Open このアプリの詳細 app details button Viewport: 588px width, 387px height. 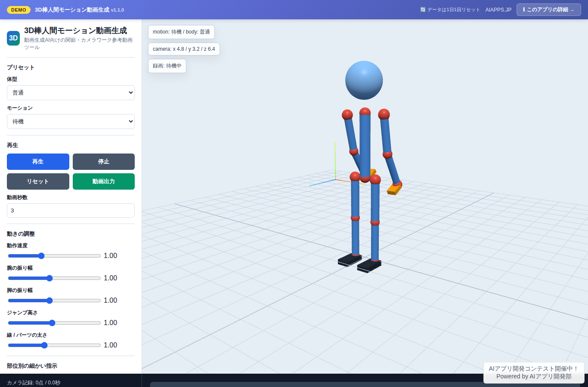point(549,9)
